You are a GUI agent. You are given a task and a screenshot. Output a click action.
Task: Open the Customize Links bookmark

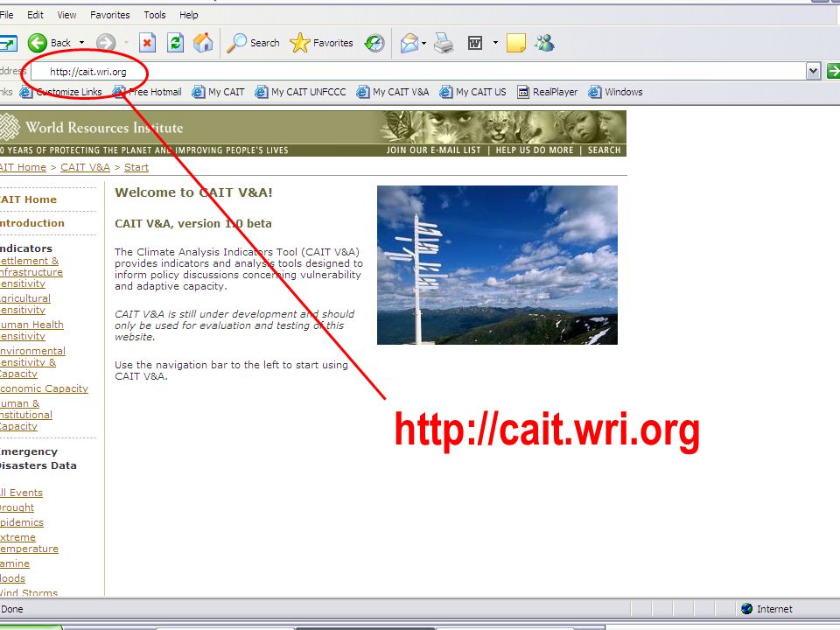coord(60,92)
